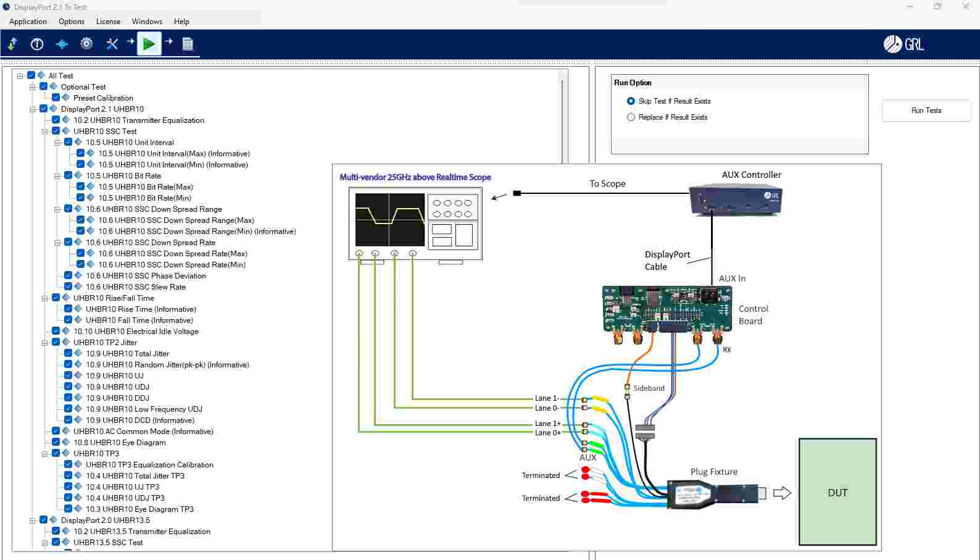
Task: Open the License menu
Action: (108, 22)
